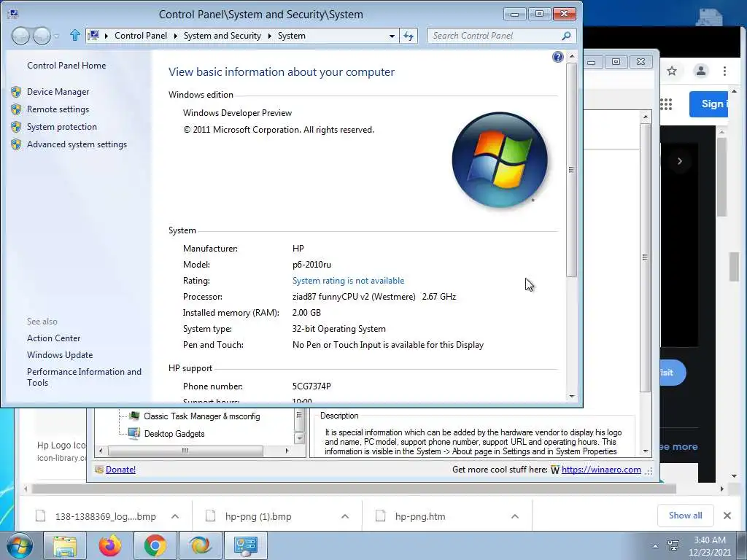Click the Control Panel taskbar icon

pos(246,545)
